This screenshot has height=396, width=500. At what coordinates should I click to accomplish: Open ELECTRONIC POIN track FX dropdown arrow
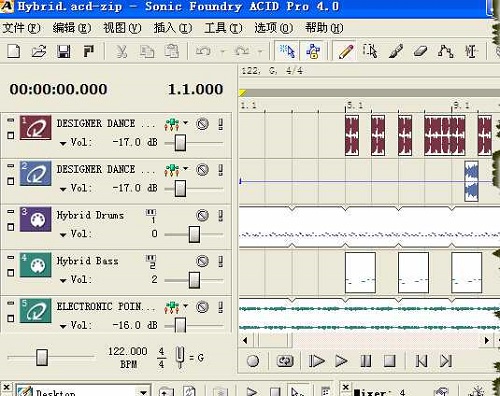click(186, 305)
